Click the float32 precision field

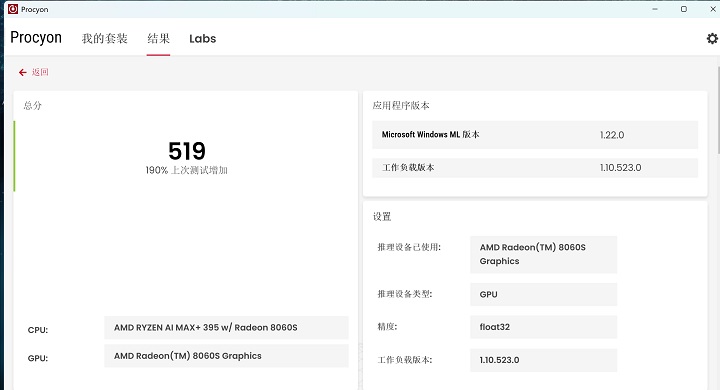544,327
